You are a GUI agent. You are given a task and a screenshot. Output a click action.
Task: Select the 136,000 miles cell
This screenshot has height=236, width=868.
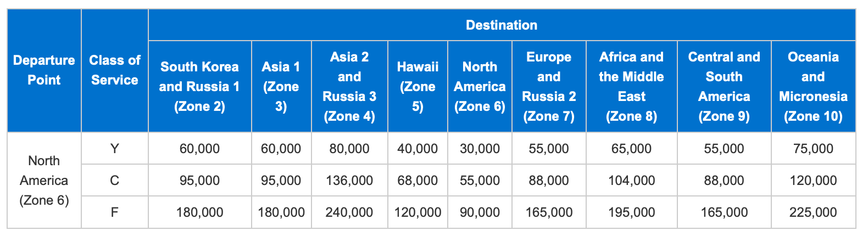pyautogui.click(x=349, y=180)
